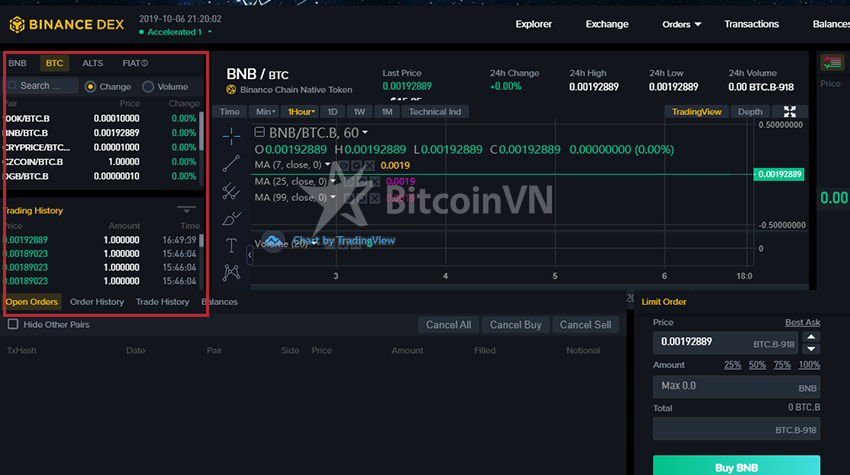The width and height of the screenshot is (850, 475).
Task: Toggle visibility of MA 25 indicator
Action: pos(349,182)
